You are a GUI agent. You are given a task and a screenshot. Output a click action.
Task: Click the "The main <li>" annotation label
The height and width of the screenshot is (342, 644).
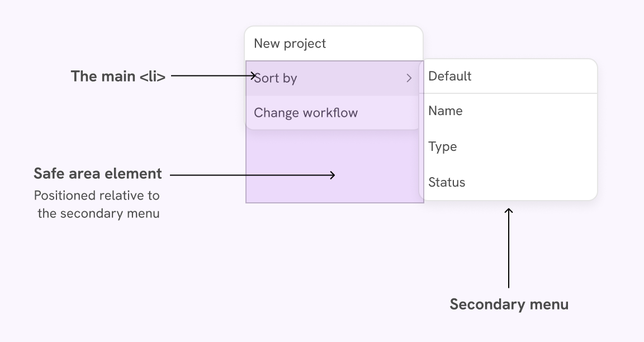pyautogui.click(x=118, y=76)
